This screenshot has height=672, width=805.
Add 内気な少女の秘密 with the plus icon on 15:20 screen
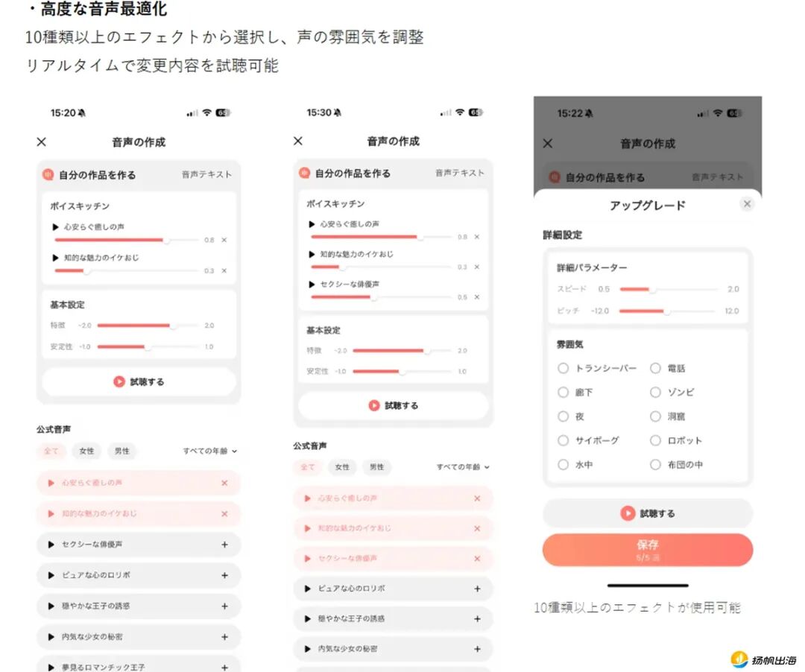click(224, 637)
